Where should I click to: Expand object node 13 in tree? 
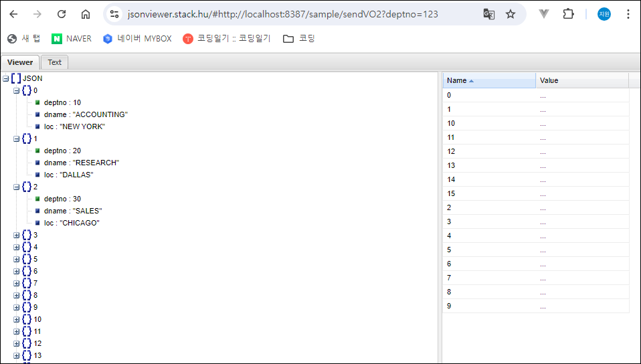16,356
